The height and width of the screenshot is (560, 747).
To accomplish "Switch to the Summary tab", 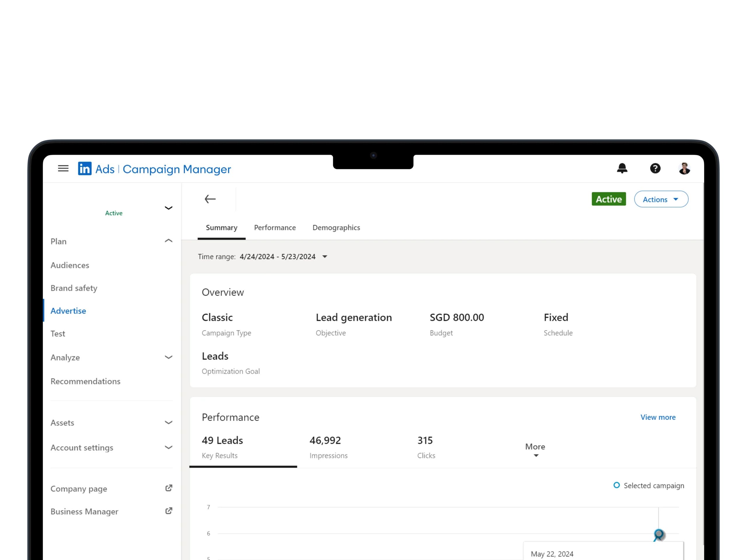I will [221, 228].
